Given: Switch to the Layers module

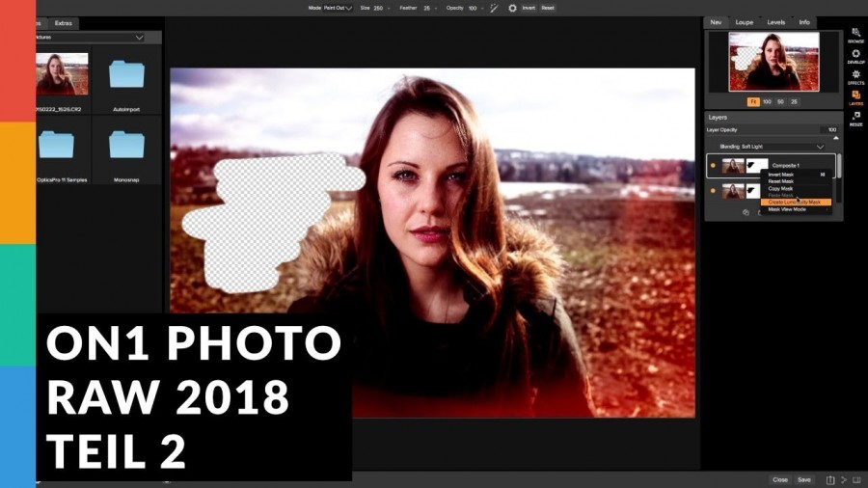Looking at the screenshot, I should 855,98.
